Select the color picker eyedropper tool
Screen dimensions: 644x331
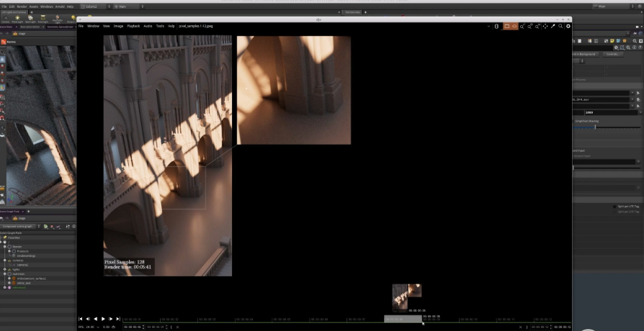coord(553,26)
